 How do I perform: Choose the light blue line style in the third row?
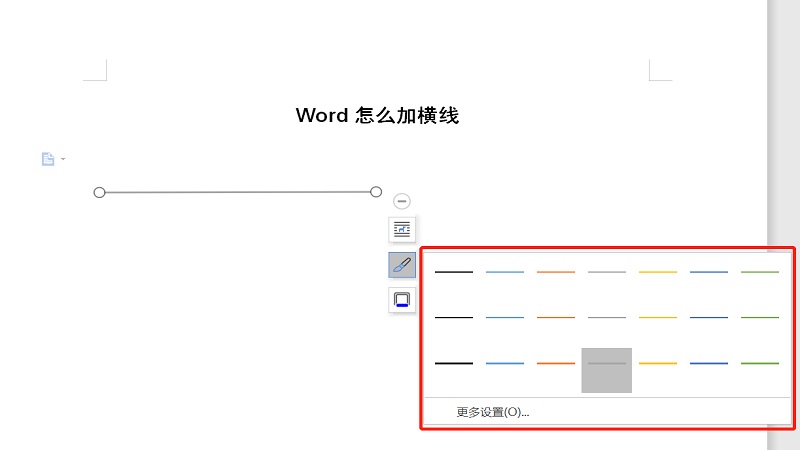505,363
